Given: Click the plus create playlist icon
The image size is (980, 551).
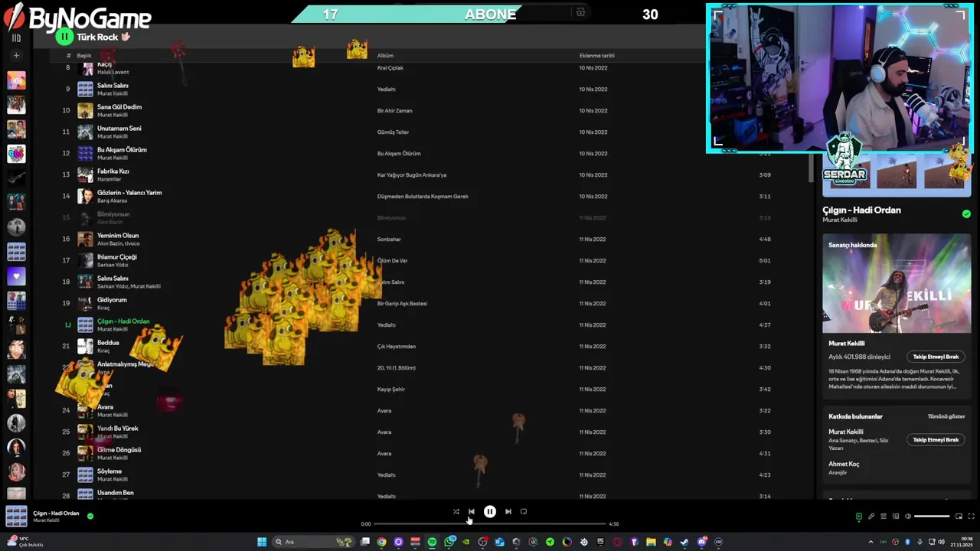Looking at the screenshot, I should click(x=16, y=55).
